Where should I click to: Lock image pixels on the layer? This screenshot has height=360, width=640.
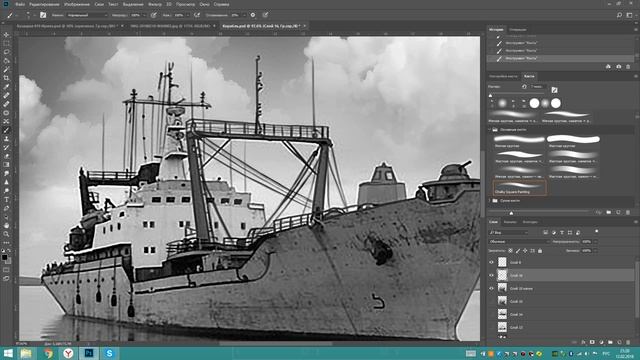[518, 251]
